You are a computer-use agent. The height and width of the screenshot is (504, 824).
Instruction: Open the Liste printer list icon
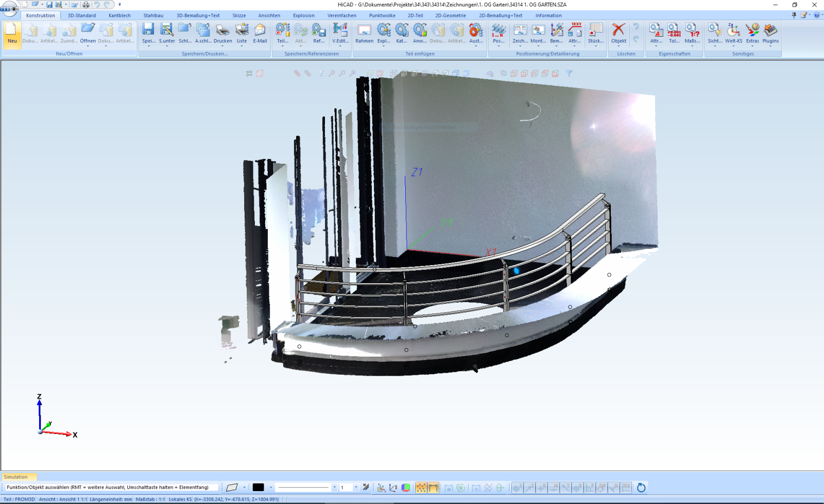[242, 30]
